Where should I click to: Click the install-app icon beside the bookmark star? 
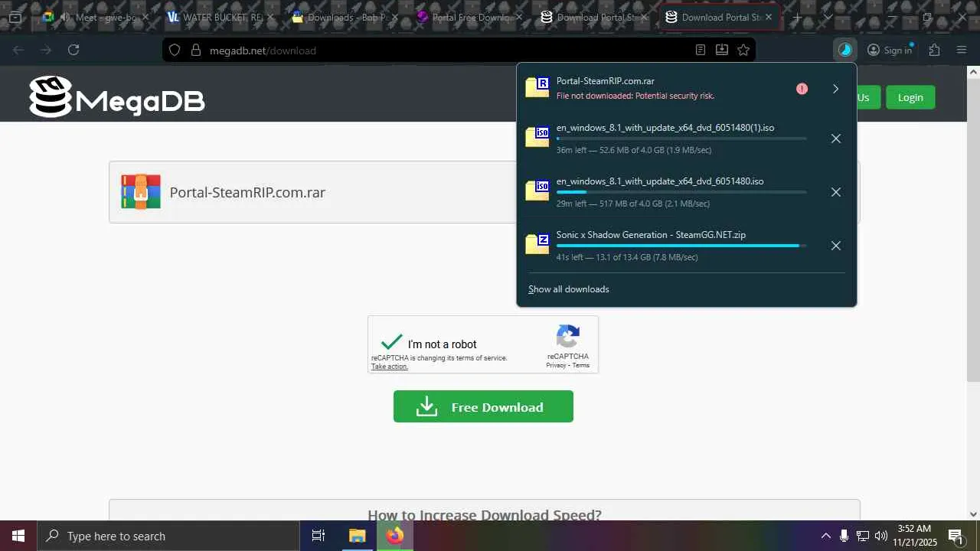tap(721, 50)
